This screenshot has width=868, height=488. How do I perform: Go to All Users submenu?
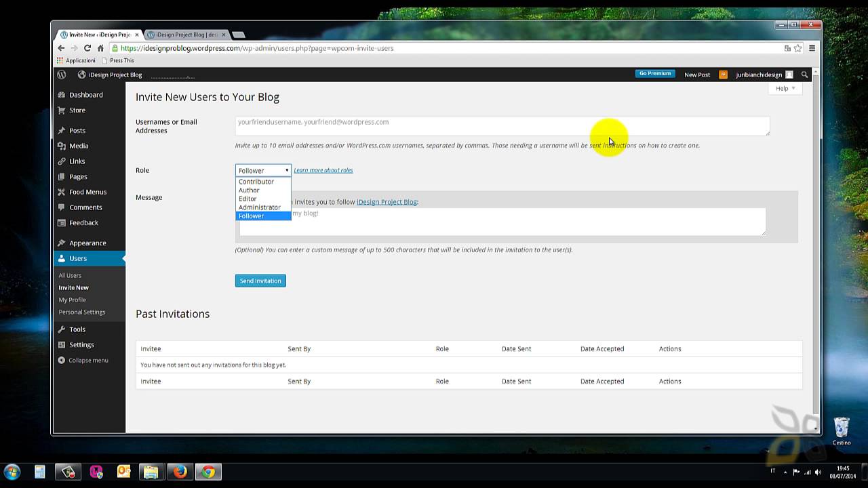click(70, 275)
